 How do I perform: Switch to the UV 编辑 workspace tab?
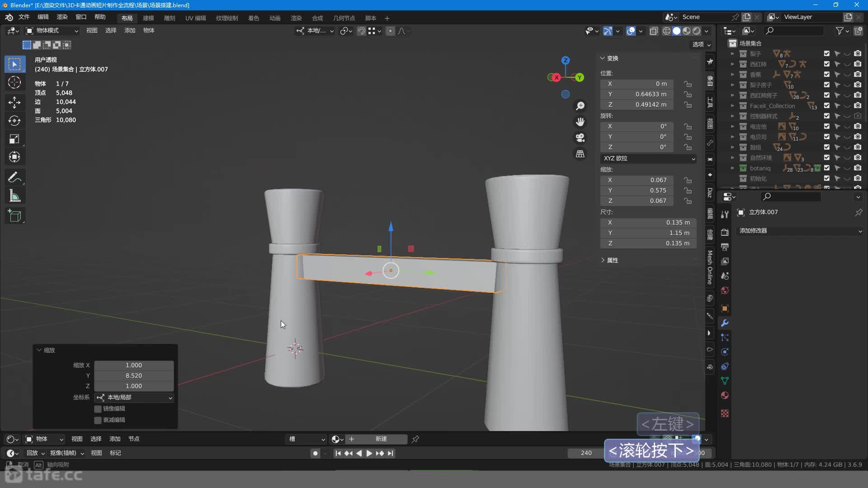tap(195, 18)
